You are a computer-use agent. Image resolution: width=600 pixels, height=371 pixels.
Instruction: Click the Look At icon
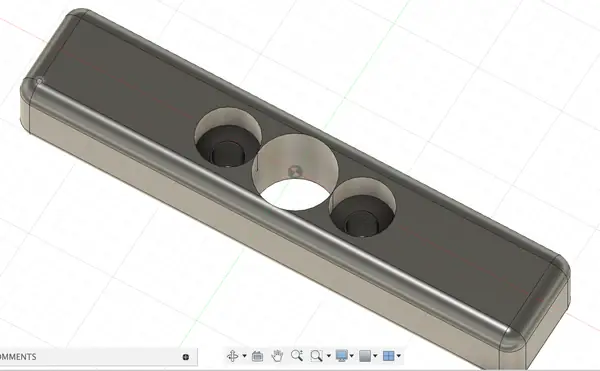[x=258, y=356]
